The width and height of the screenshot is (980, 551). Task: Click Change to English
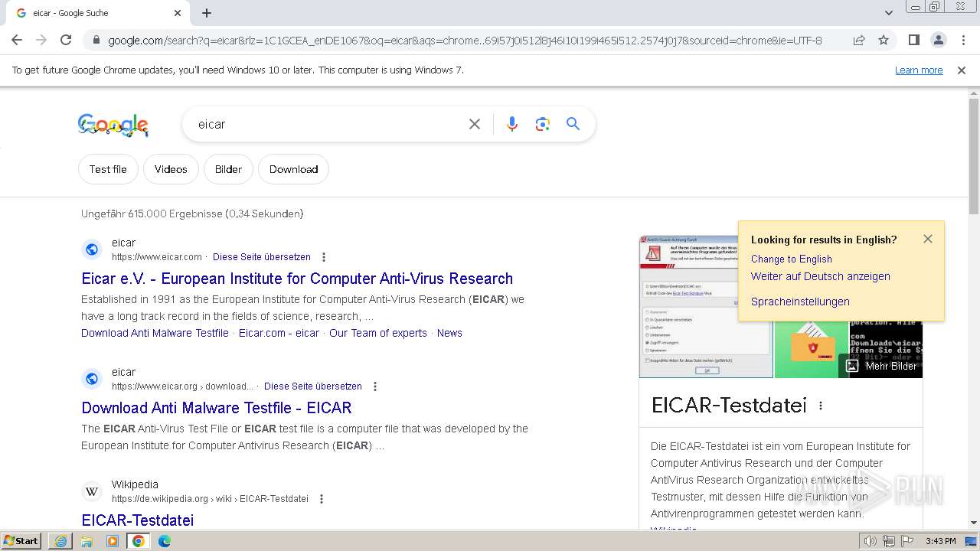tap(792, 259)
